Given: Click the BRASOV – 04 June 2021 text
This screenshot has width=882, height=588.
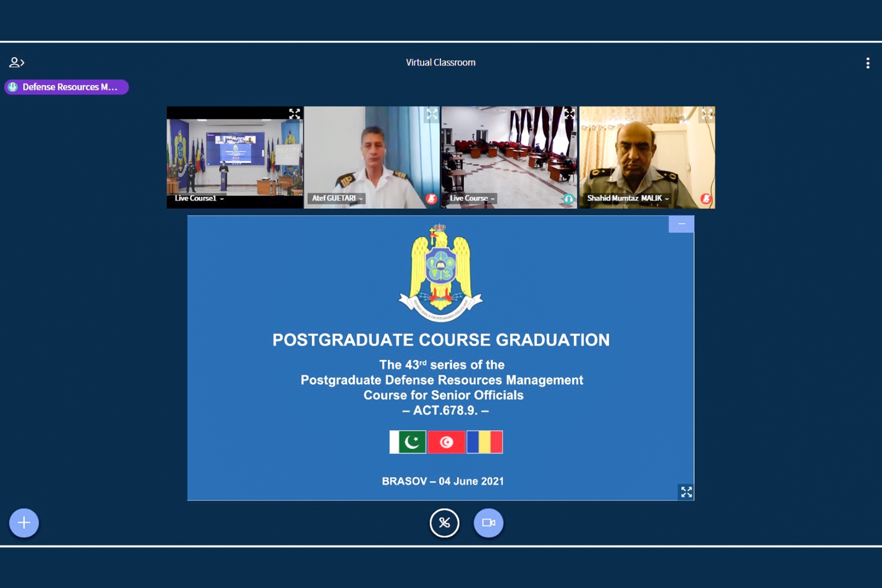Looking at the screenshot, I should point(443,481).
